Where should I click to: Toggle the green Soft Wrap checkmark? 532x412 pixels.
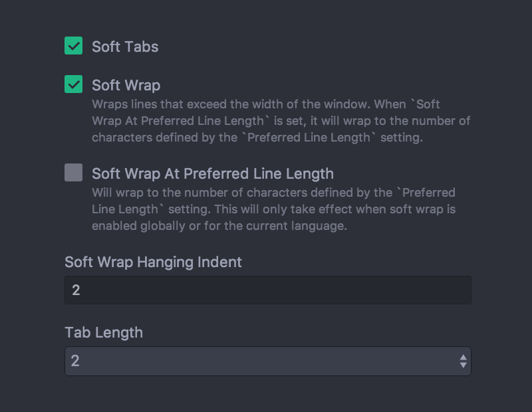point(73,84)
